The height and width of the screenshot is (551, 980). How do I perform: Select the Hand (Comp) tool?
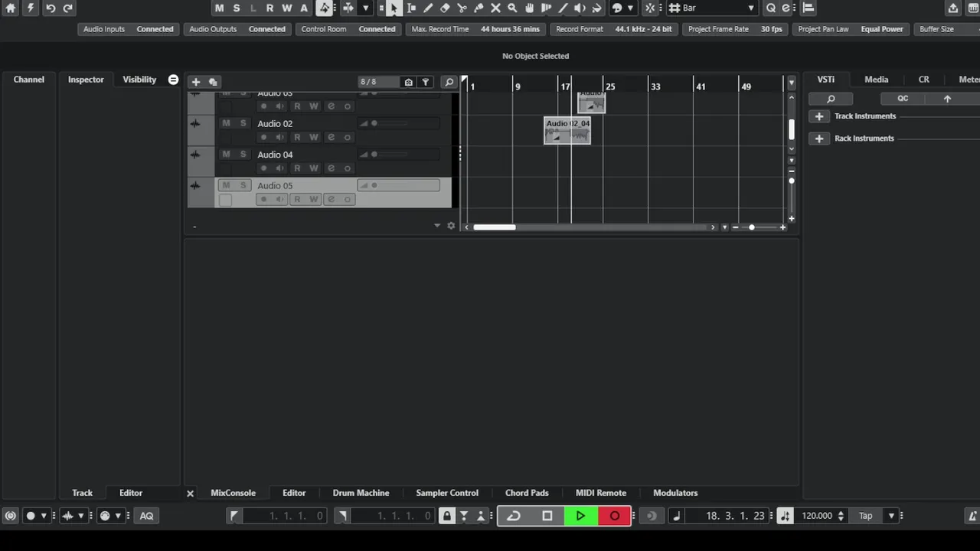[x=529, y=8]
